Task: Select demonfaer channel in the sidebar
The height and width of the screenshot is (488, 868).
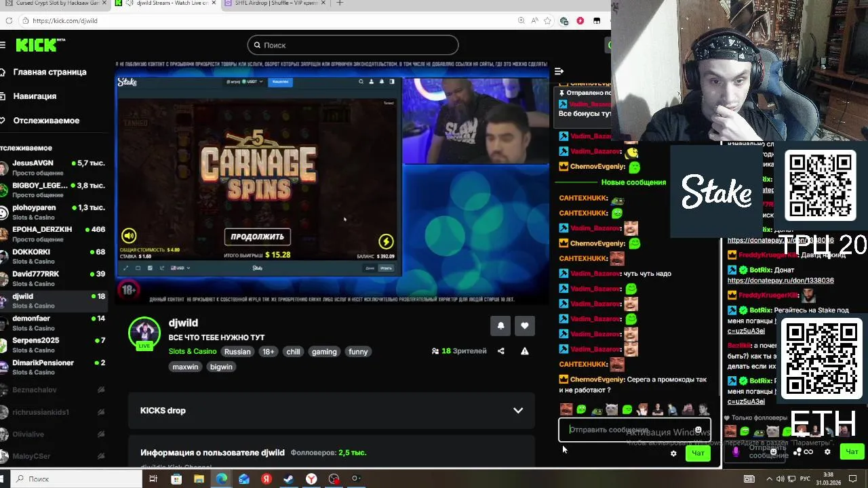Action: pyautogui.click(x=53, y=323)
